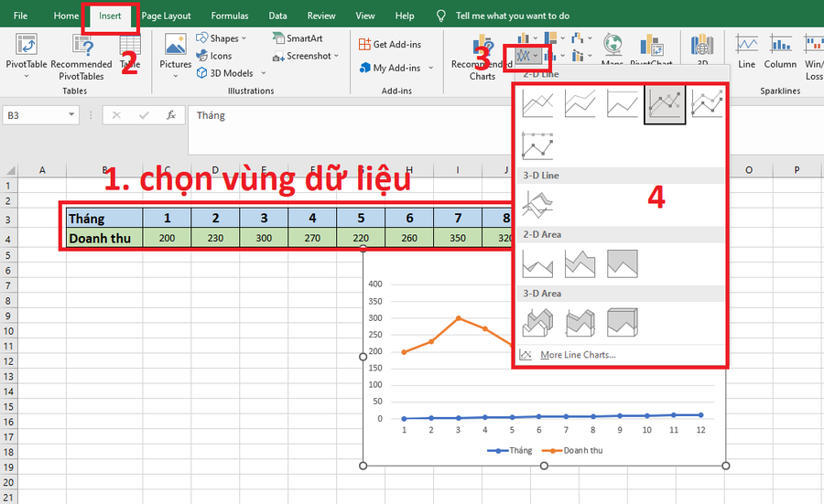Select the cell with value 350
824x504 pixels.
coord(457,238)
